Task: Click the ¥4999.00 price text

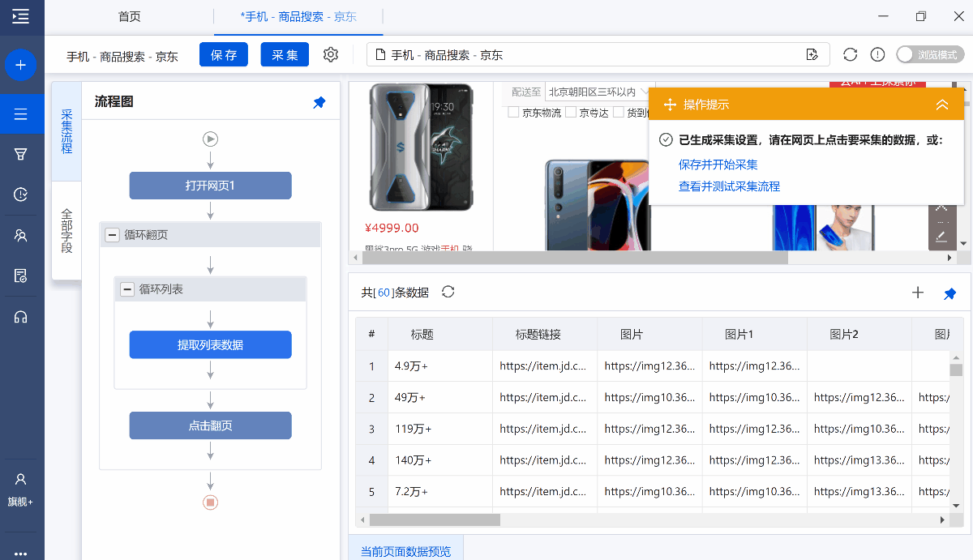Action: pyautogui.click(x=392, y=228)
